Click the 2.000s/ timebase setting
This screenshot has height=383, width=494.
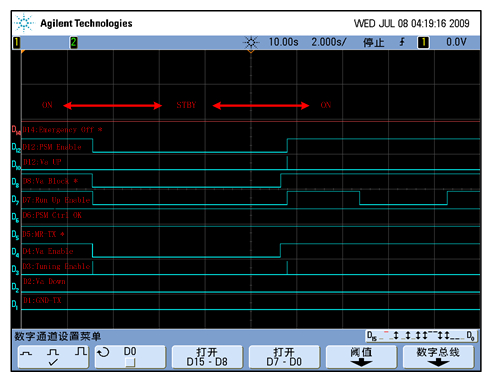[329, 42]
